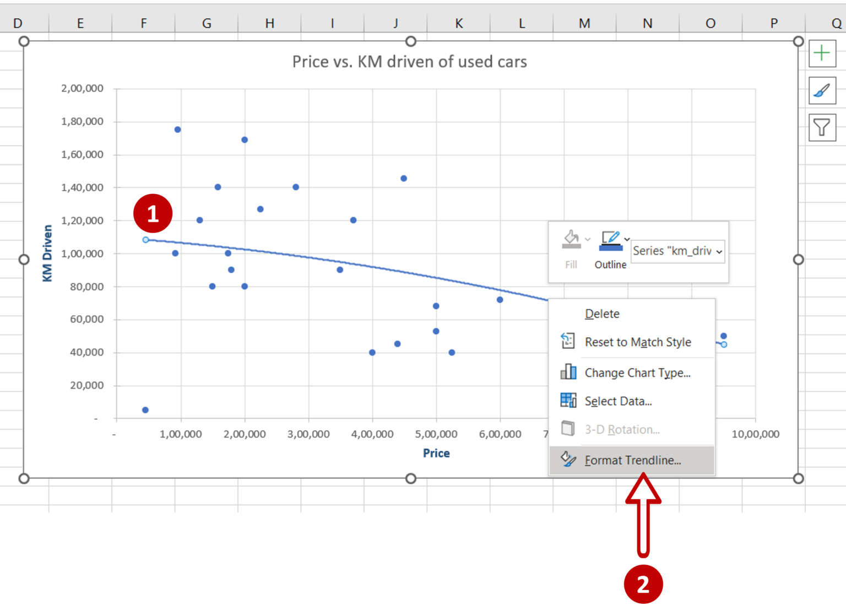Click the Outline pencil icon
Screen dimensions: 846x616
point(609,238)
